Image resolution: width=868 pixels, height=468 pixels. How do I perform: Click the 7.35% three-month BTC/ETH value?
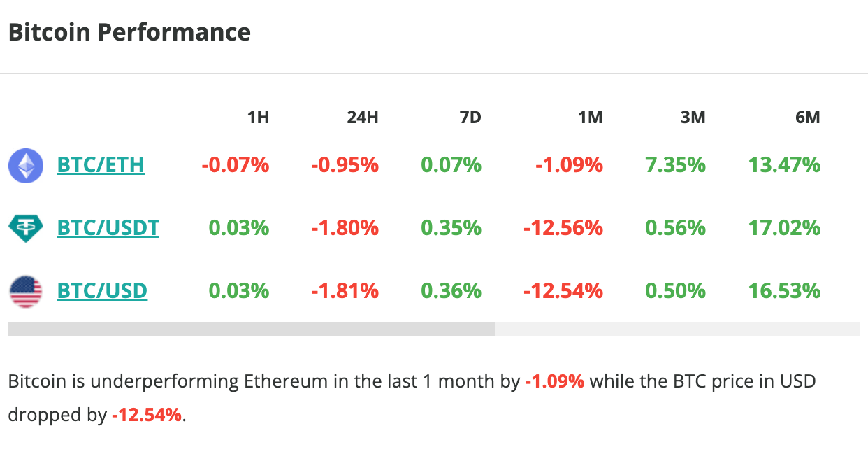point(675,165)
